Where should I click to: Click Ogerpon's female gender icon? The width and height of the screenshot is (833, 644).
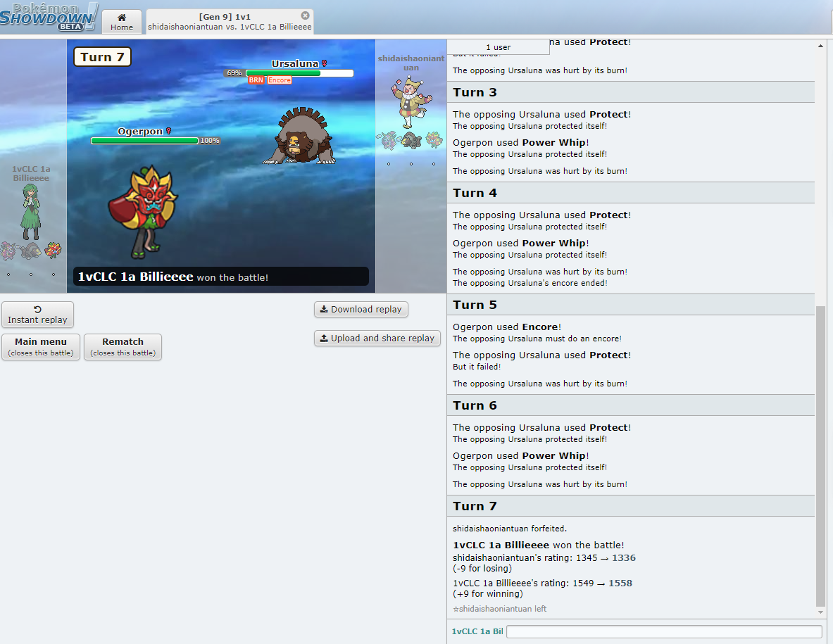click(x=169, y=131)
